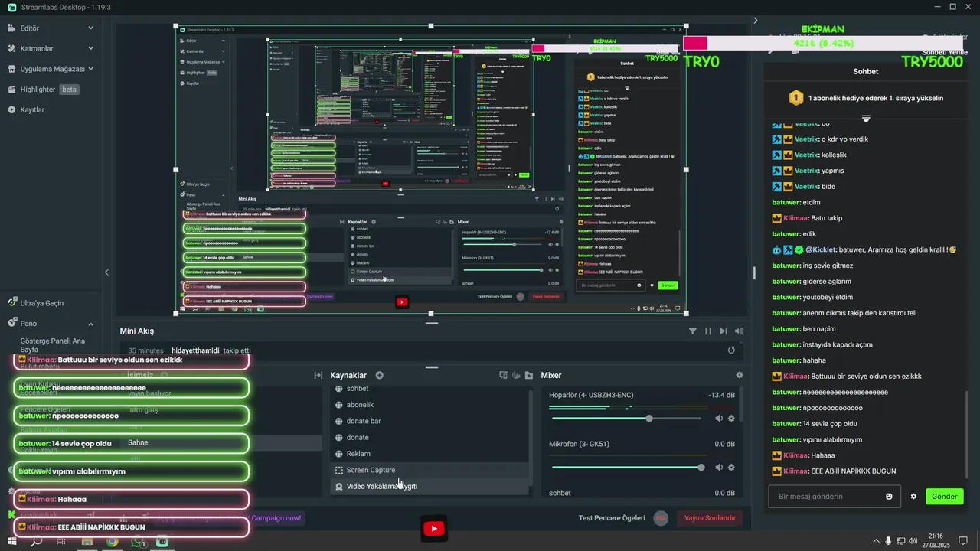Filter events in Mini Akış panel
The height and width of the screenshot is (551, 980).
pyautogui.click(x=693, y=331)
